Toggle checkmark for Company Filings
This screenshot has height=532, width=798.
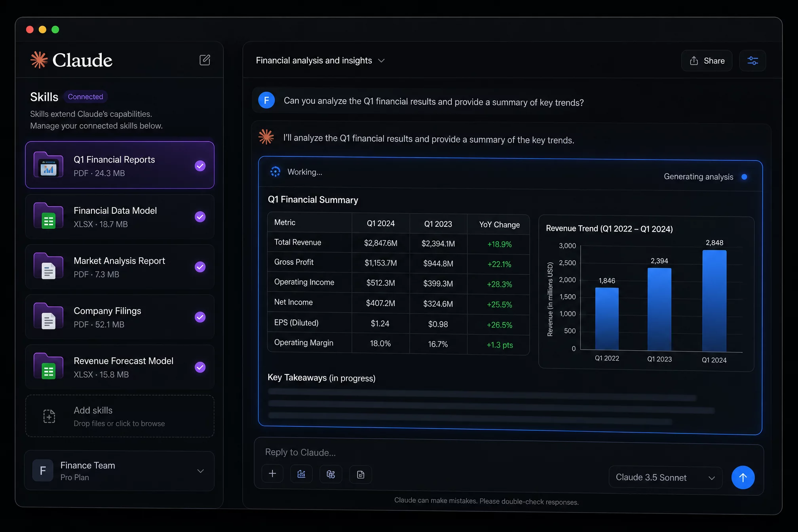(x=200, y=317)
